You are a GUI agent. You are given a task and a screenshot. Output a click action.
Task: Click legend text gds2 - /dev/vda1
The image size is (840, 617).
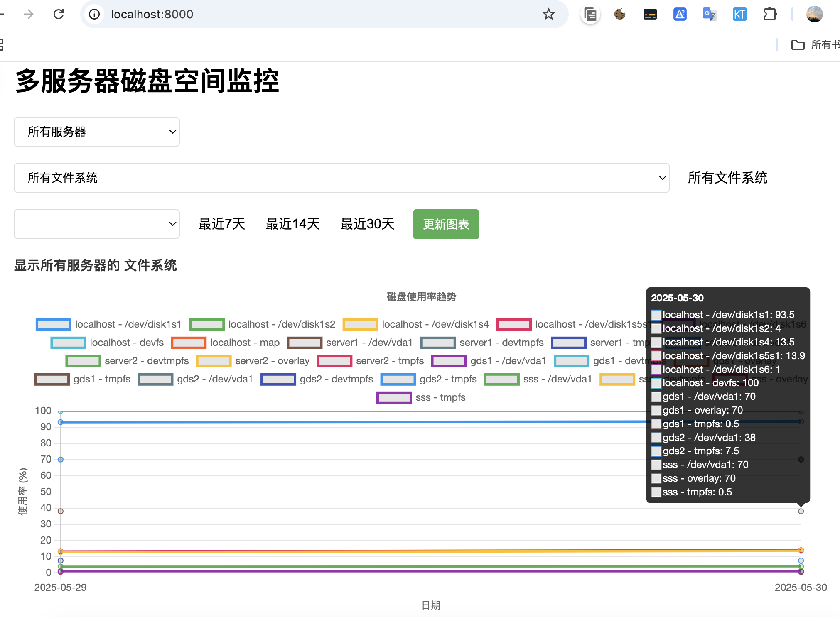click(215, 379)
